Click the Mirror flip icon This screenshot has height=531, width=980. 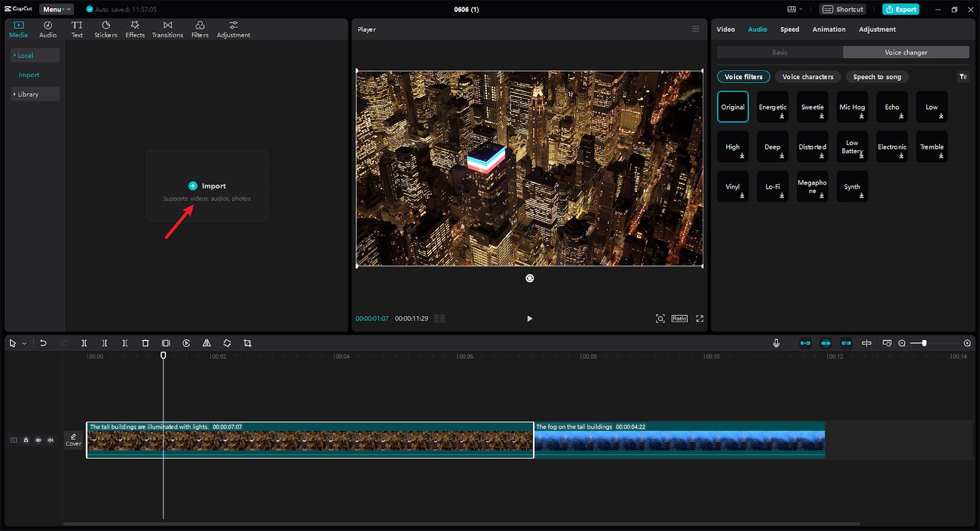pyautogui.click(x=206, y=344)
